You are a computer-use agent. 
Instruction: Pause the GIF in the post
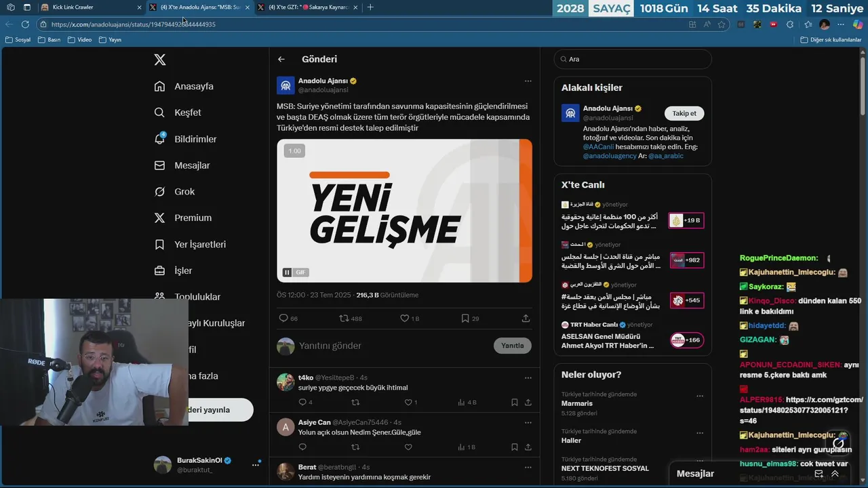[x=288, y=272]
